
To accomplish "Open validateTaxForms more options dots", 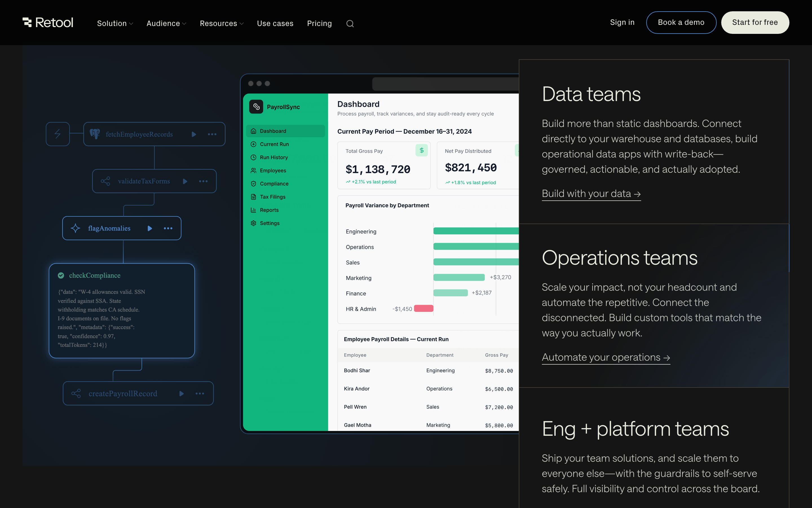I will coord(203,181).
